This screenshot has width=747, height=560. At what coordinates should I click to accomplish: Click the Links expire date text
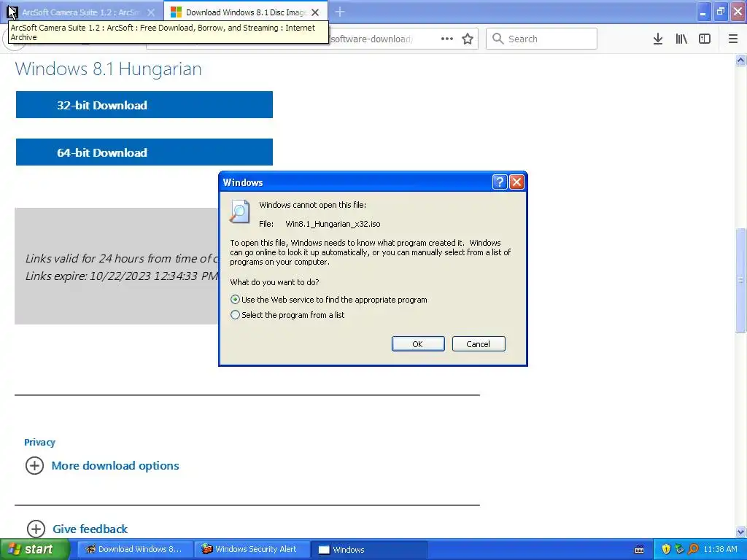[x=122, y=276]
